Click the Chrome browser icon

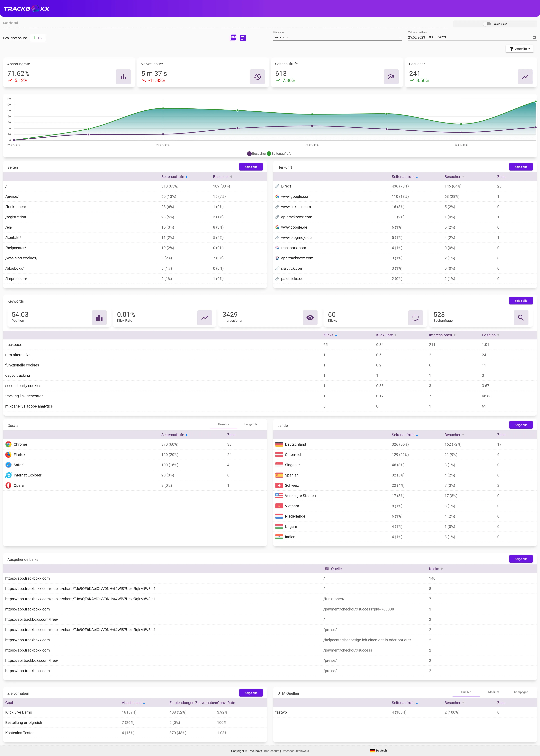tap(8, 444)
